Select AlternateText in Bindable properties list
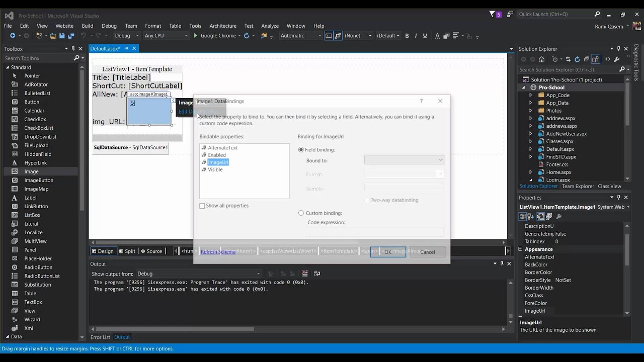The height and width of the screenshot is (362, 644). 222,148
